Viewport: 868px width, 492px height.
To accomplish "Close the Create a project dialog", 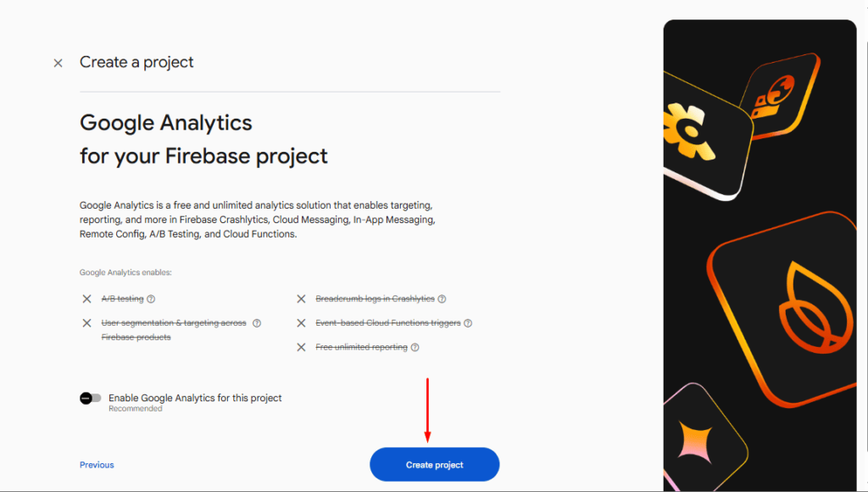I will point(58,63).
